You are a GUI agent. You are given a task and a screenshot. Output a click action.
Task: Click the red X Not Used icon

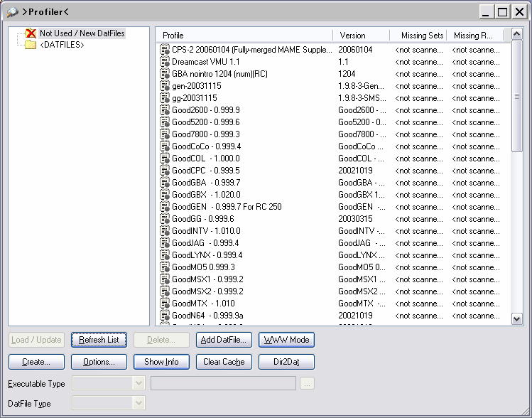pyautogui.click(x=31, y=33)
